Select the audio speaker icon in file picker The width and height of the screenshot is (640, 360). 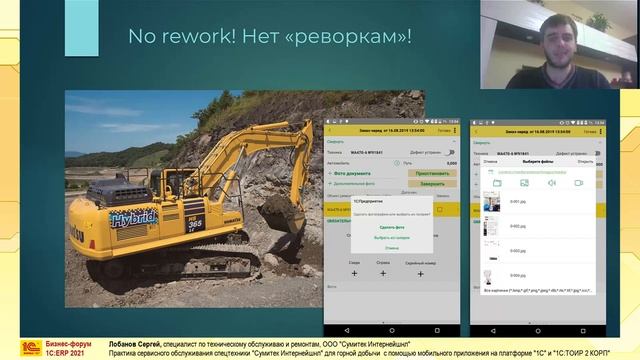(x=551, y=183)
